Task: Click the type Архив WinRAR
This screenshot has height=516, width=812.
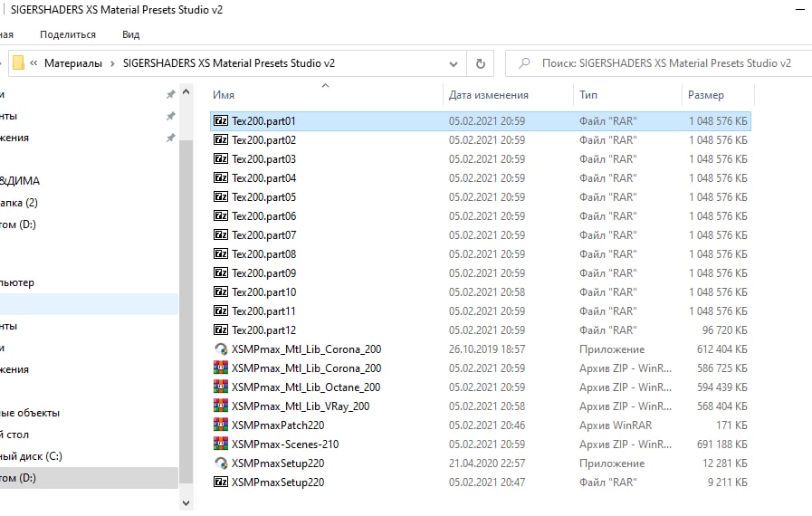Action: pos(616,425)
